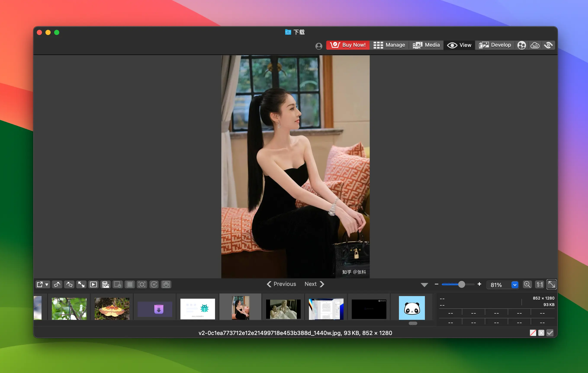Click the zoom slider handle
This screenshot has width=588, height=373.
point(461,284)
